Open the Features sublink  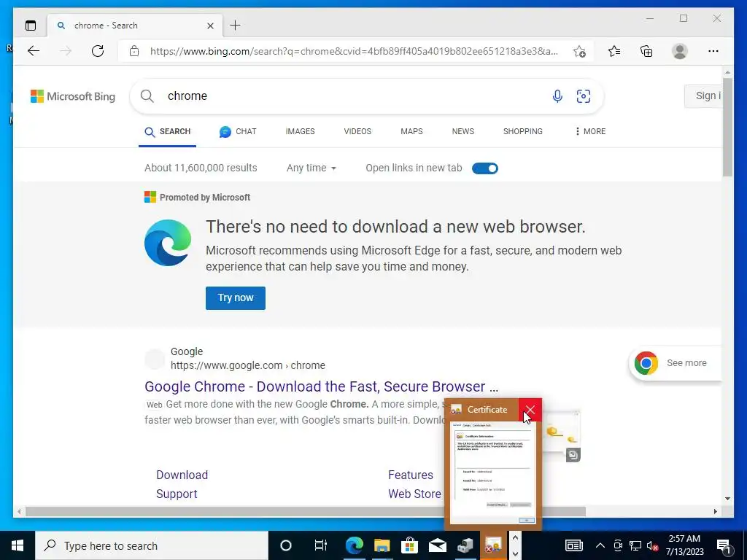tap(411, 475)
